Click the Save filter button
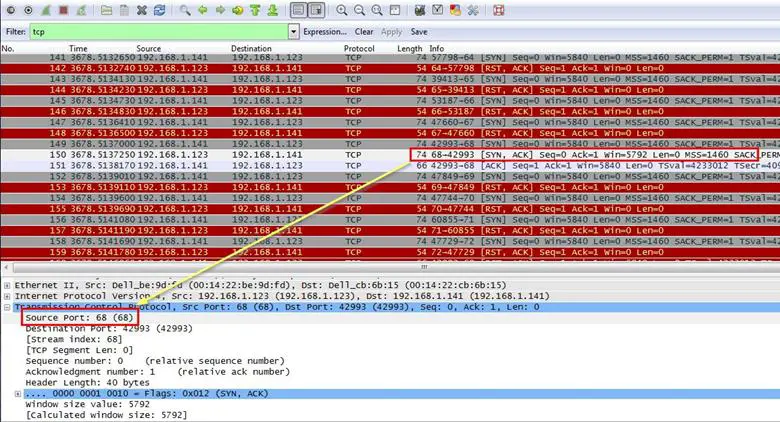This screenshot has height=422, width=780. 418,32
